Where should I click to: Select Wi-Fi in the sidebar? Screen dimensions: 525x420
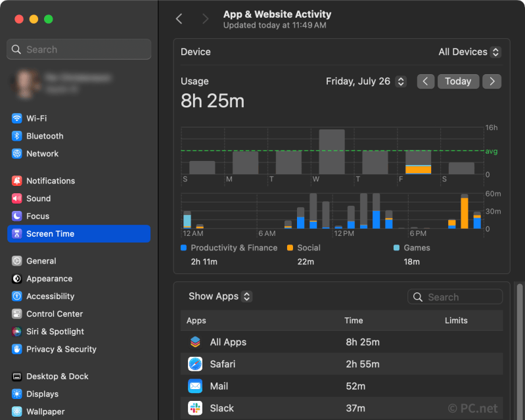tap(79, 118)
